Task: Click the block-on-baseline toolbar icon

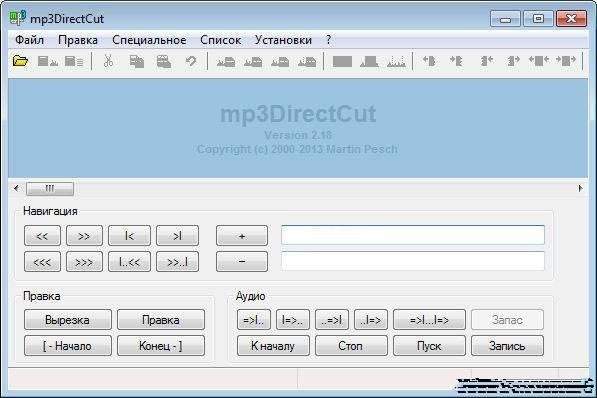Action: click(x=369, y=61)
